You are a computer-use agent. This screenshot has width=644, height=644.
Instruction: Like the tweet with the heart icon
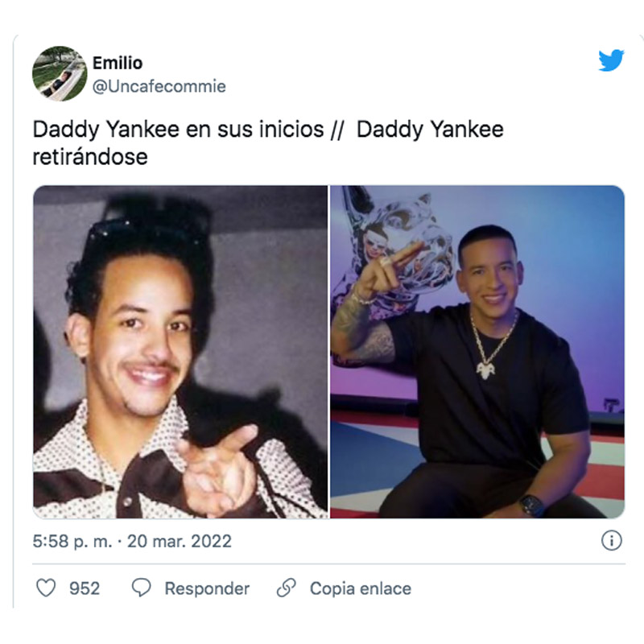(46, 588)
